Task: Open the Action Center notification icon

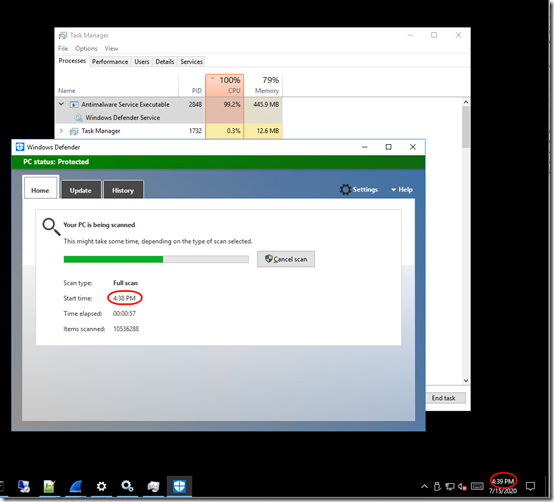Action: (x=530, y=486)
